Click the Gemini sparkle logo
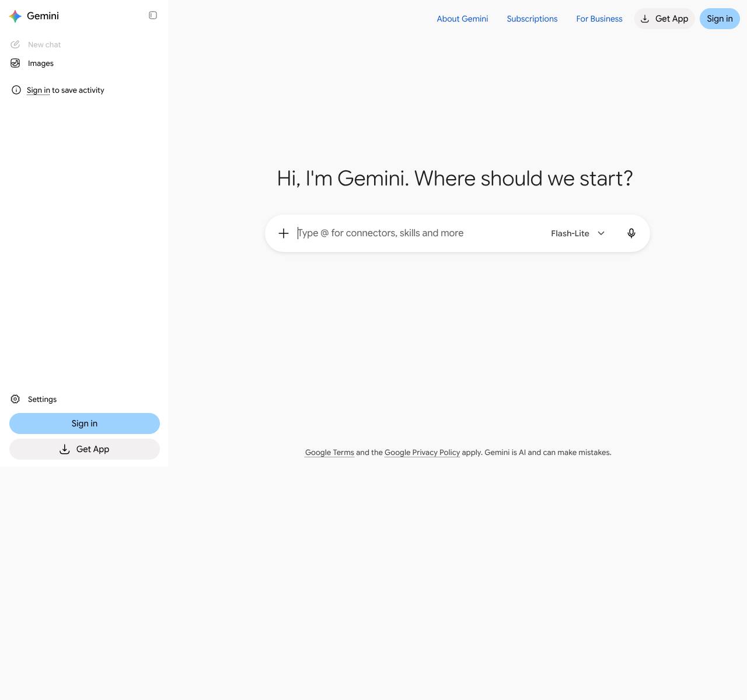 tap(16, 16)
